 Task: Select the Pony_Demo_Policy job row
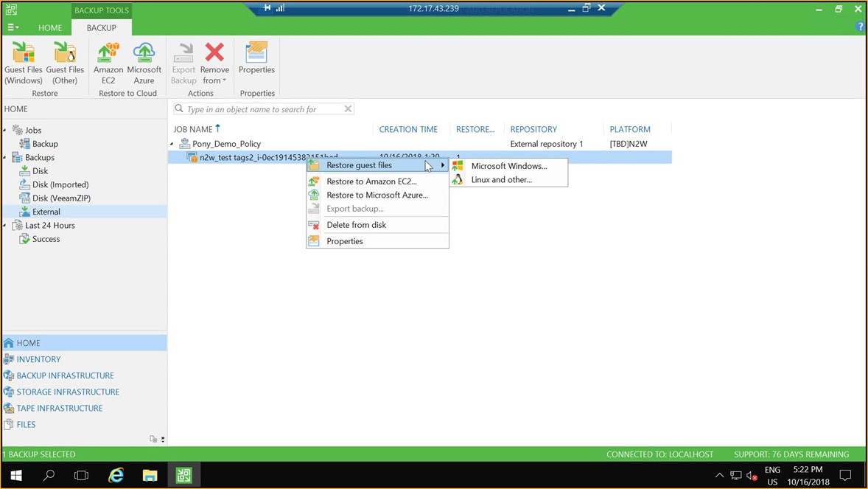pyautogui.click(x=420, y=144)
